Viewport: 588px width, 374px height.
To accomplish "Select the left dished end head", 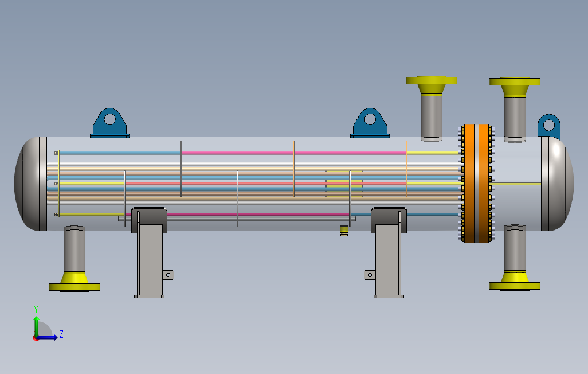I will 31,184.
